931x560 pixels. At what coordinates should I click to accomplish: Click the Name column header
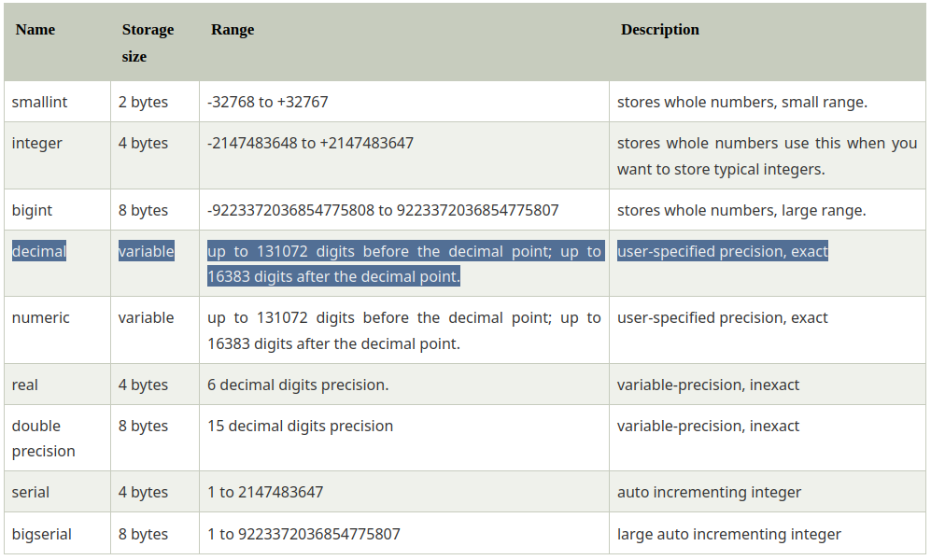pyautogui.click(x=35, y=30)
